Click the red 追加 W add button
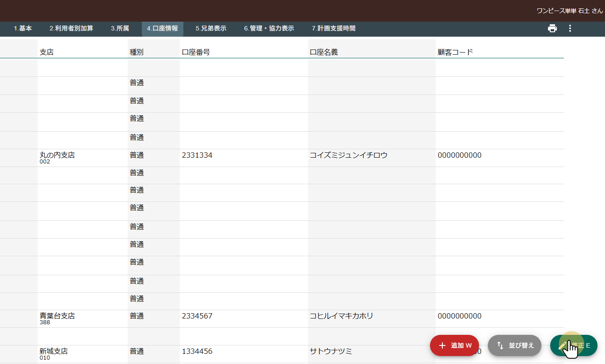Screen dimensions: 605x364 click(x=454, y=345)
